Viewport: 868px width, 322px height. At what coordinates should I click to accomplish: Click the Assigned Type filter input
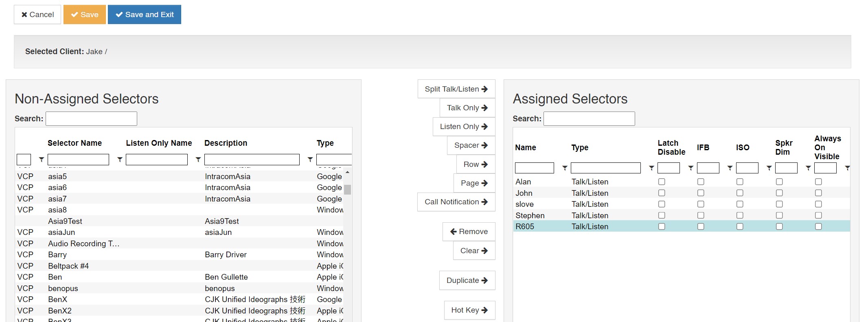point(606,168)
